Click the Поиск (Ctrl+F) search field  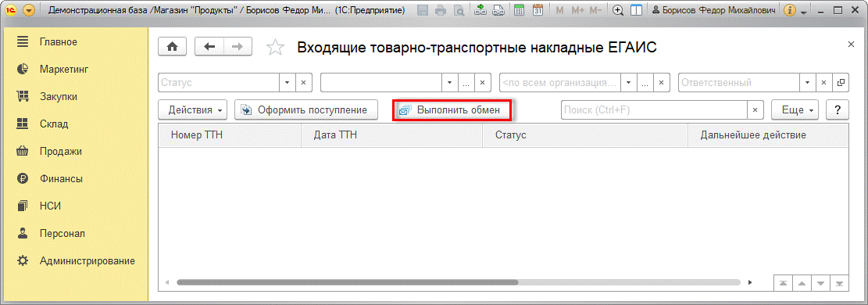[655, 109]
